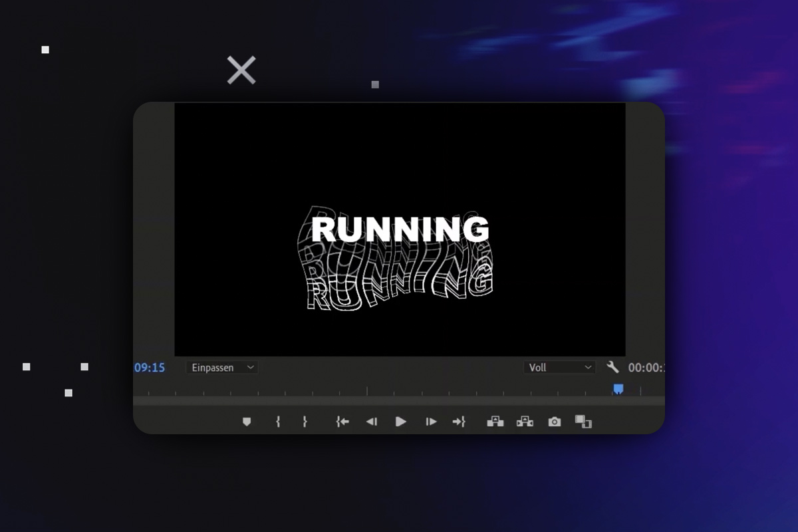Start playback with the Play button
Screen dimensions: 798x532
(x=401, y=422)
